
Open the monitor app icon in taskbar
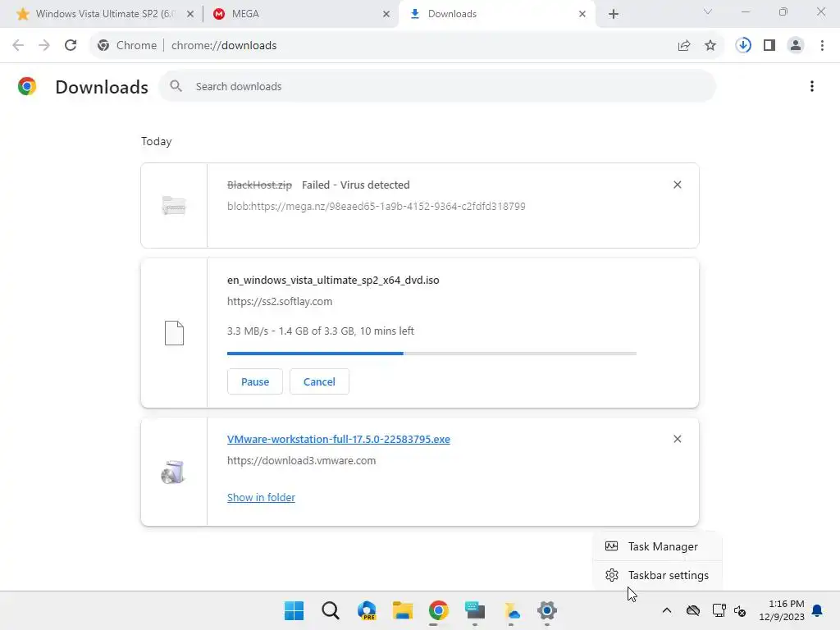point(475,610)
